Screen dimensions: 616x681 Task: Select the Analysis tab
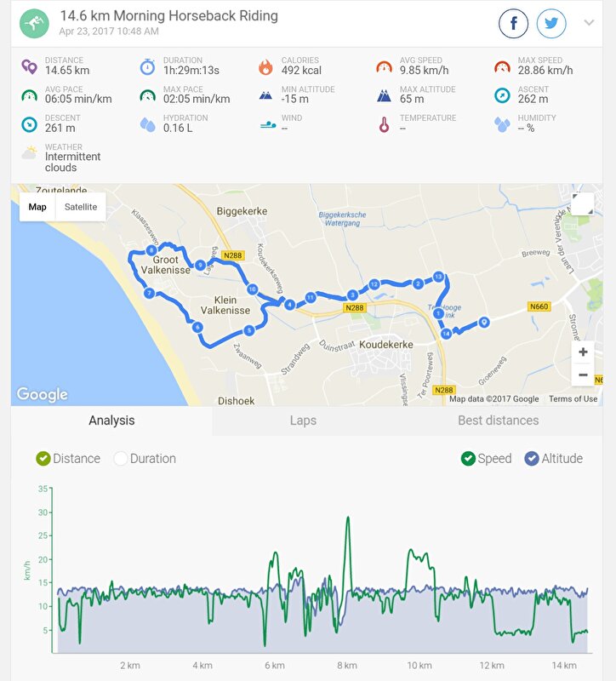pos(111,421)
